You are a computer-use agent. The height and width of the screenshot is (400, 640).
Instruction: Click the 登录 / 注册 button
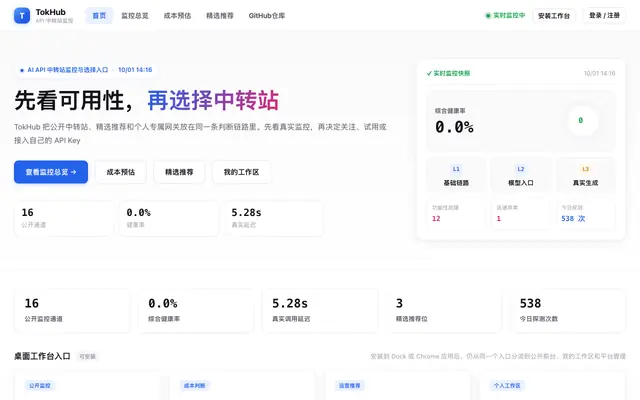coord(604,16)
